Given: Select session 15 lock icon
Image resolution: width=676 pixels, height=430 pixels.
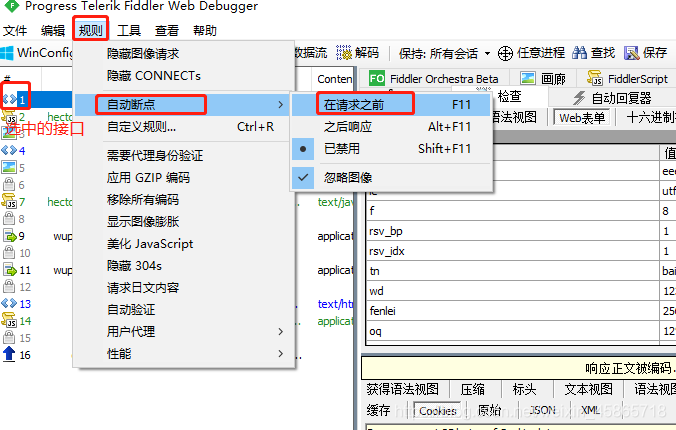Looking at the screenshot, I should (9, 337).
